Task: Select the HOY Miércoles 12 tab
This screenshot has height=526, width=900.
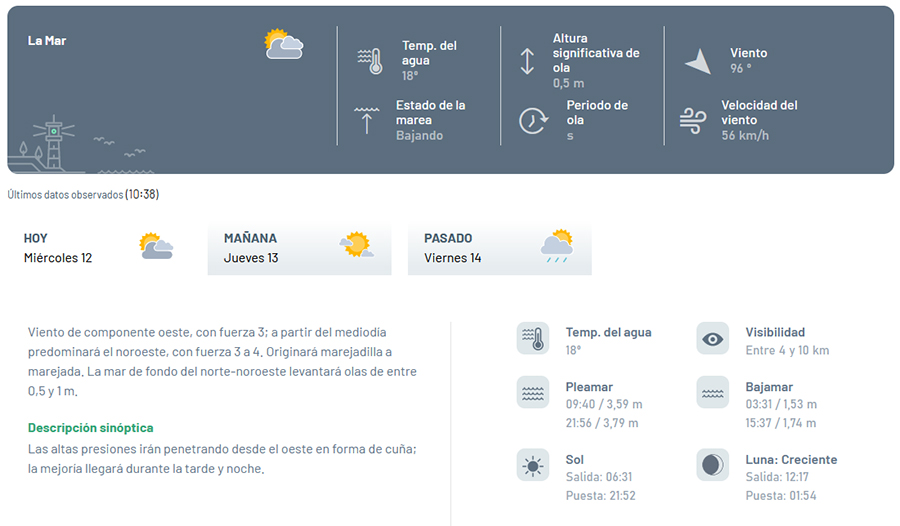Action: pyautogui.click(x=100, y=248)
